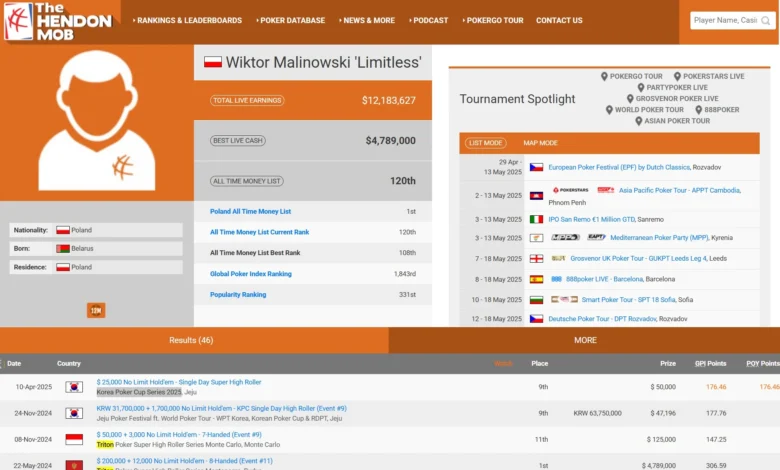
Task: Sort results by POY Points header
Action: tap(763, 364)
